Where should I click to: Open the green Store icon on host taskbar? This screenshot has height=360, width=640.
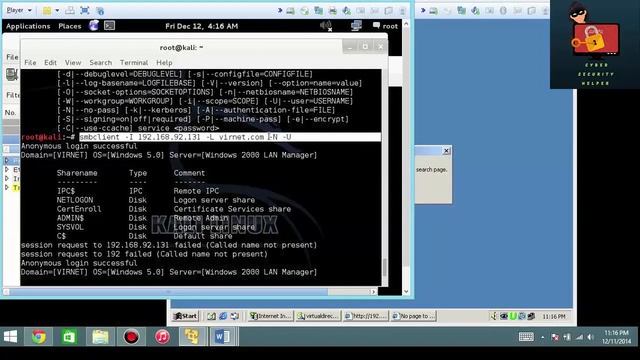coord(69,337)
